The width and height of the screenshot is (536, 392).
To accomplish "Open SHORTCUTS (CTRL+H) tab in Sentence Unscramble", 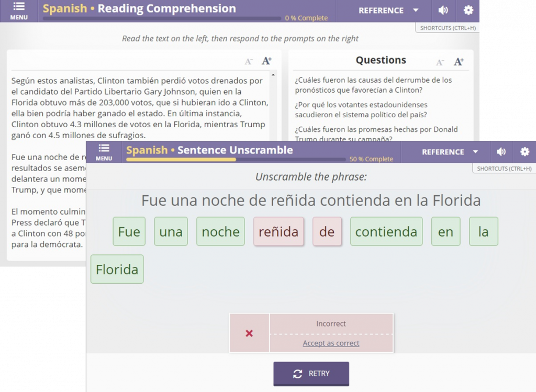I will point(504,169).
